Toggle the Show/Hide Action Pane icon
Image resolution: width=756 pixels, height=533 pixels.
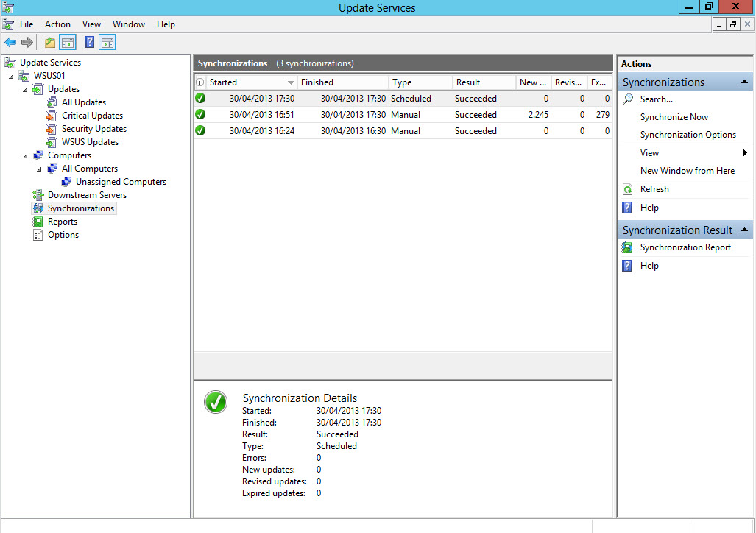(107, 43)
